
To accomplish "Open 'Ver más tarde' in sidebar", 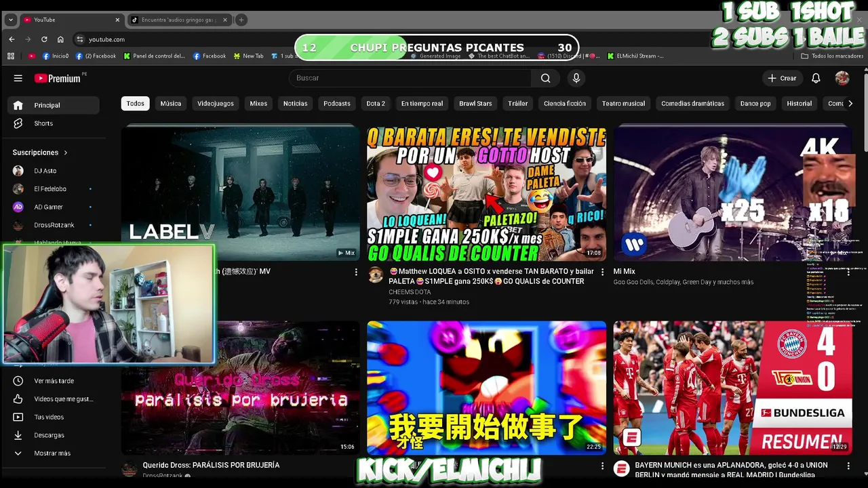I will (54, 381).
